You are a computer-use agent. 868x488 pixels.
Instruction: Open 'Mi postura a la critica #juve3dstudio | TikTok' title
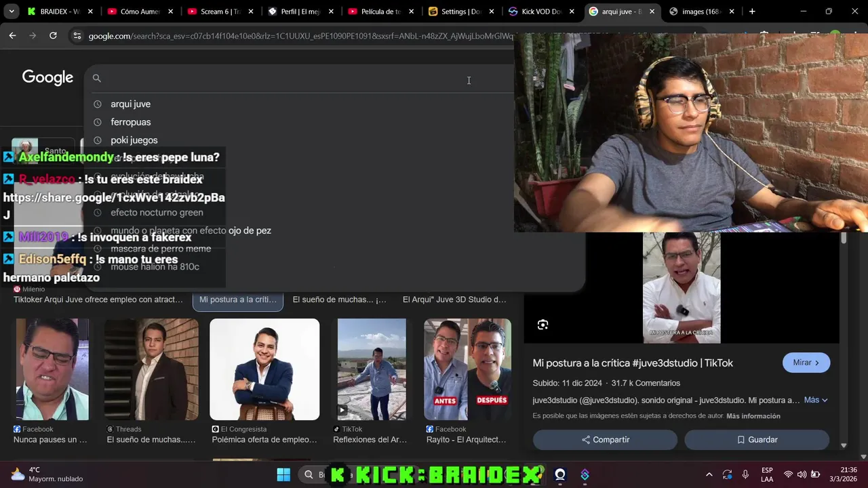point(633,363)
